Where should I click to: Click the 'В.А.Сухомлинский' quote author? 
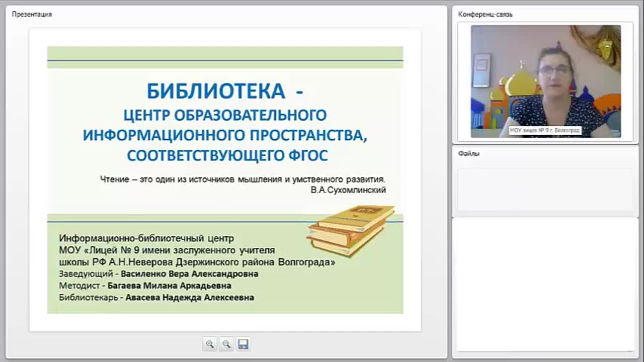(x=348, y=190)
